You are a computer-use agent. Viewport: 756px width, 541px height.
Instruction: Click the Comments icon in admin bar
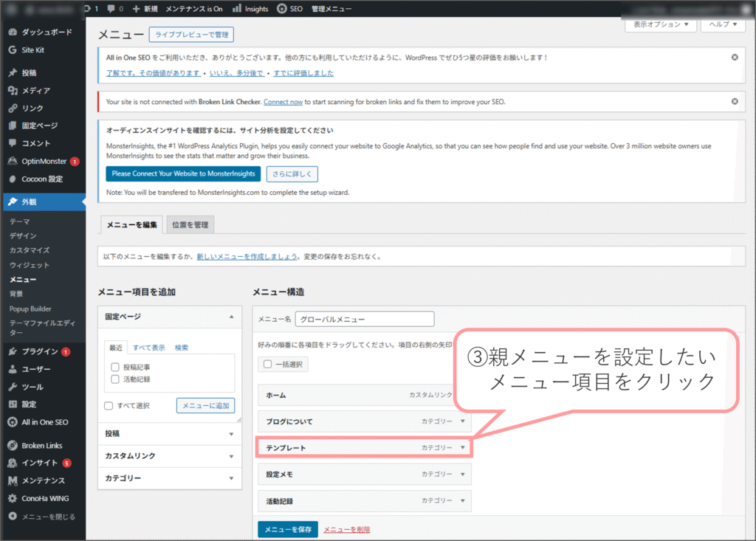click(111, 9)
